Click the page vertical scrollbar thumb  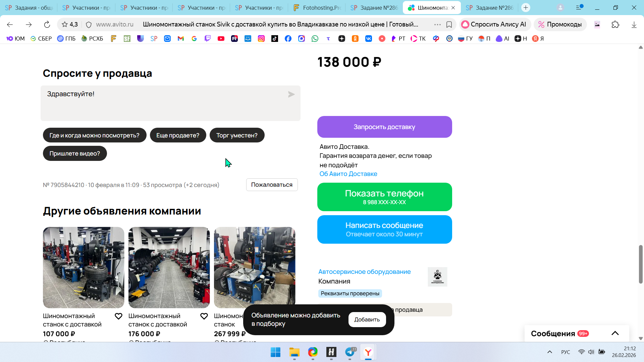[640, 264]
